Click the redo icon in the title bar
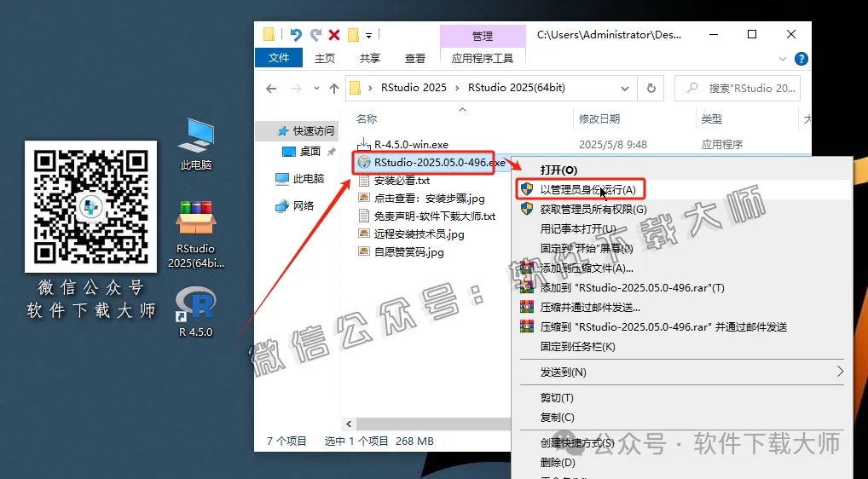This screenshot has height=479, width=868. (315, 35)
